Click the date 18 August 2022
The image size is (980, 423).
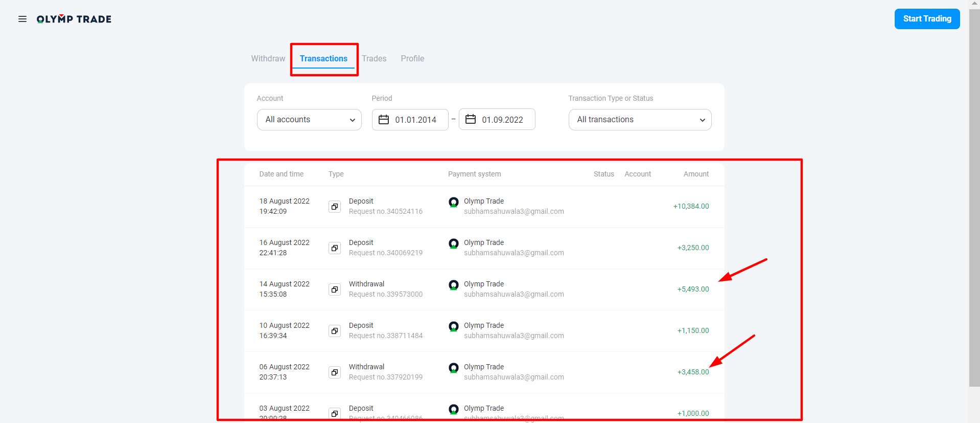pos(285,201)
